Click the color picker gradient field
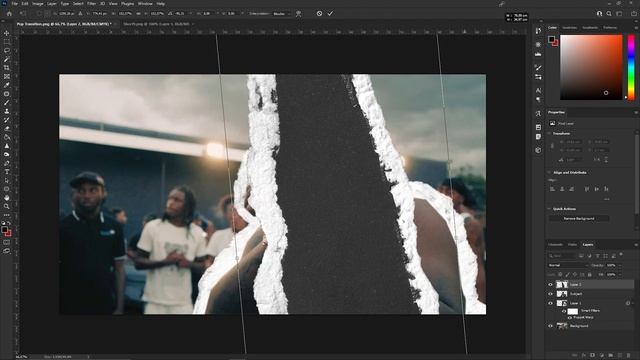 coord(591,67)
